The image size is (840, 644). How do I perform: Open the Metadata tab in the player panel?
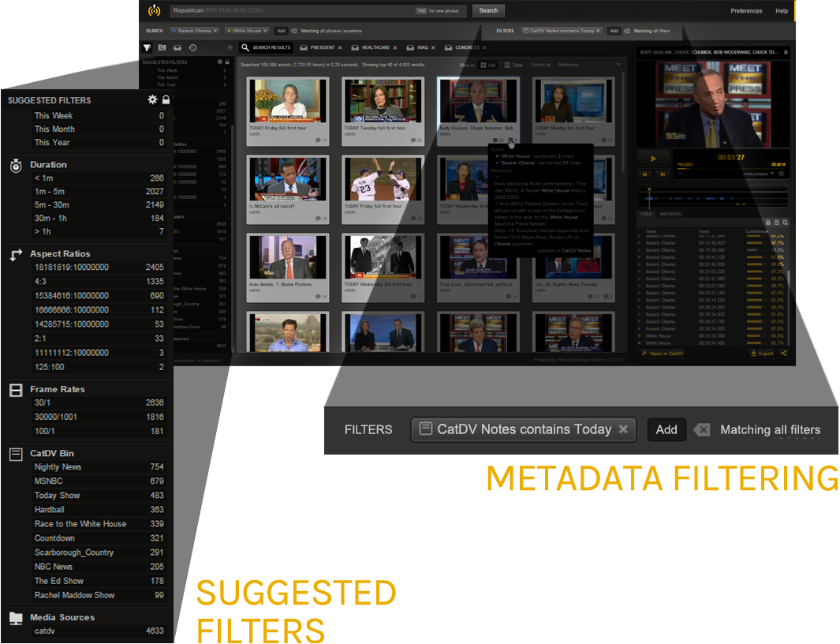(670, 214)
